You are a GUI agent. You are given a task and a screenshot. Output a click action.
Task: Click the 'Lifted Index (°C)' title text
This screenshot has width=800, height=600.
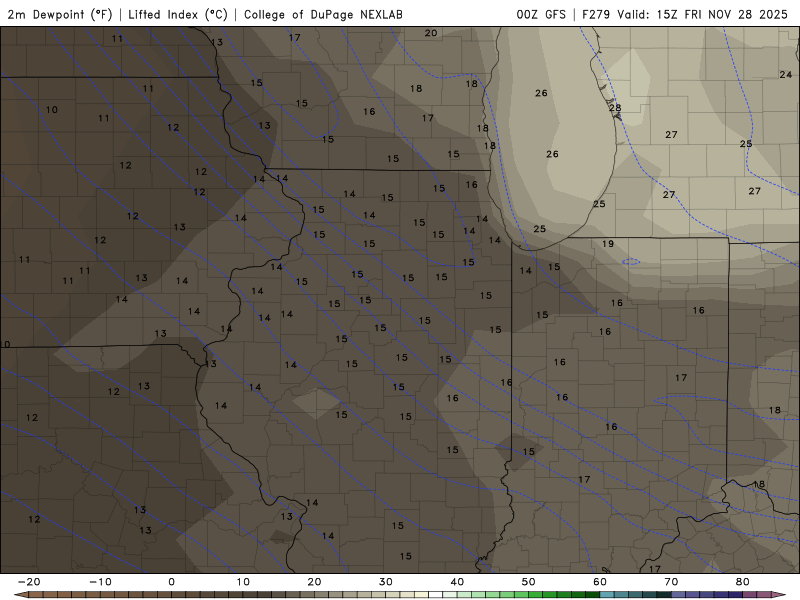178,14
